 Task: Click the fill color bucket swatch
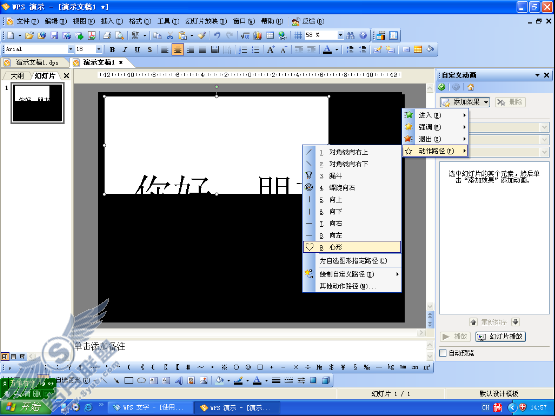click(x=219, y=381)
